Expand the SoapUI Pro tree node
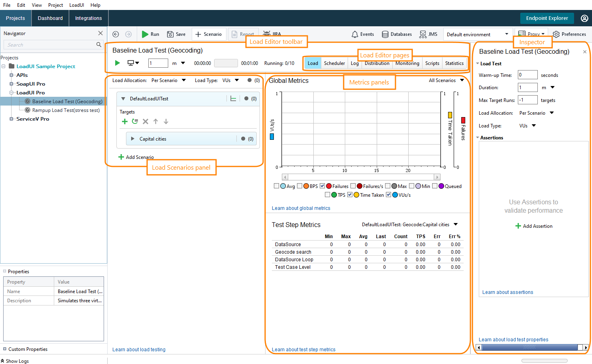The height and width of the screenshot is (364, 592). [x=12, y=84]
